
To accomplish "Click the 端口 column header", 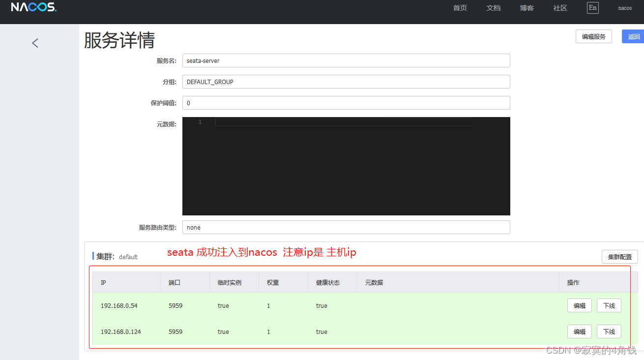I will (185, 282).
